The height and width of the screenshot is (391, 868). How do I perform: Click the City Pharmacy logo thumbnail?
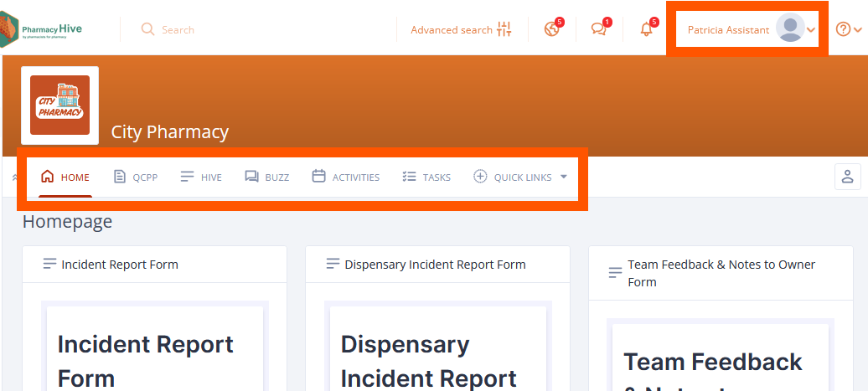click(59, 105)
